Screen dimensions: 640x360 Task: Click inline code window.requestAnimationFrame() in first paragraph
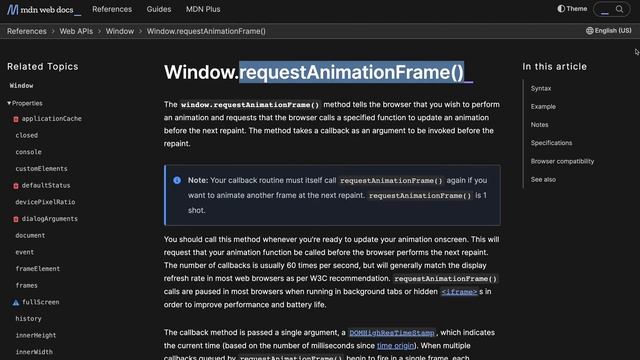pyautogui.click(x=250, y=105)
